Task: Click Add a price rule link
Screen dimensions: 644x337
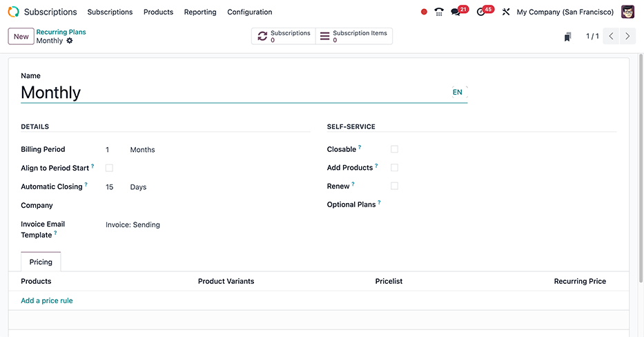Action: (x=47, y=300)
